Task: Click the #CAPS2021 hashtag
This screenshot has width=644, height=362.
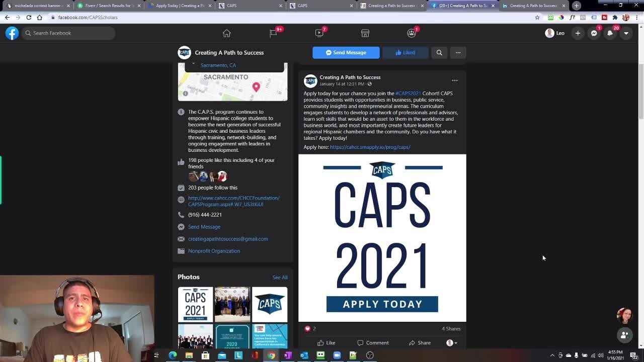Action: pos(408,94)
